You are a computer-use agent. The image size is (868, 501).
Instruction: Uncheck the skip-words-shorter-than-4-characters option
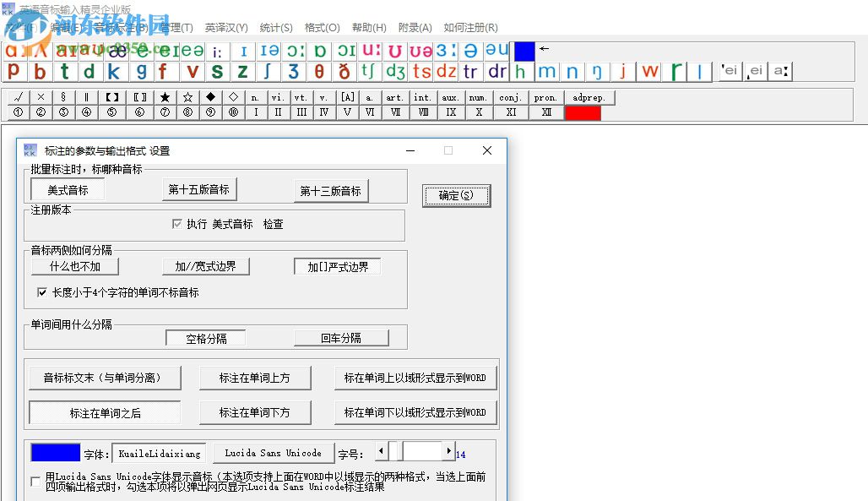(41, 292)
